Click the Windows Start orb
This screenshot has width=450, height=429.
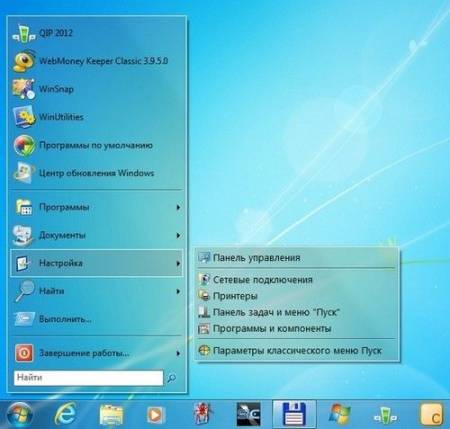tap(19, 415)
